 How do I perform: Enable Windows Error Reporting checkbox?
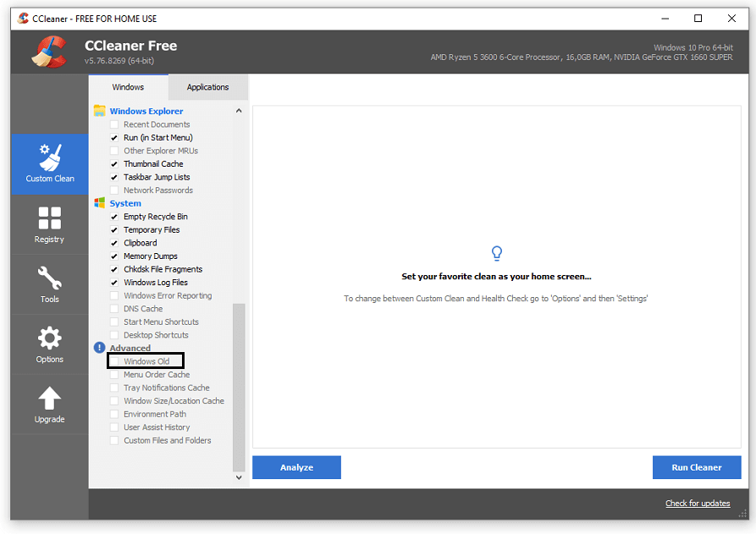114,295
